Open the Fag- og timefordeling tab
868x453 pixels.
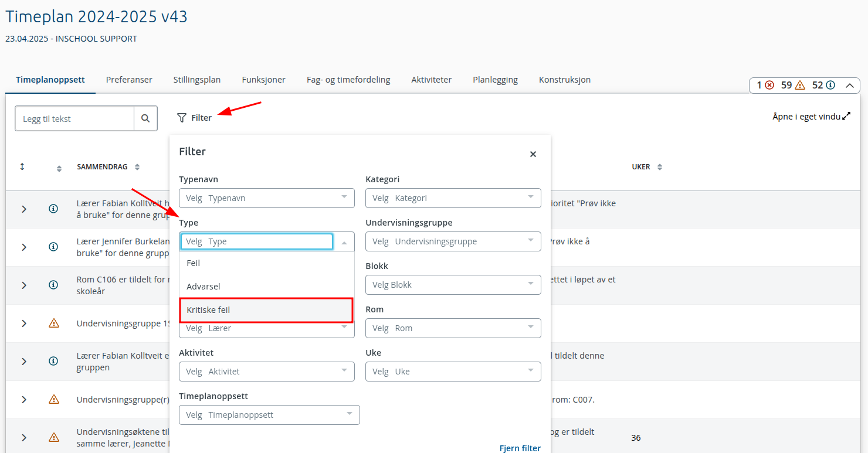348,80
